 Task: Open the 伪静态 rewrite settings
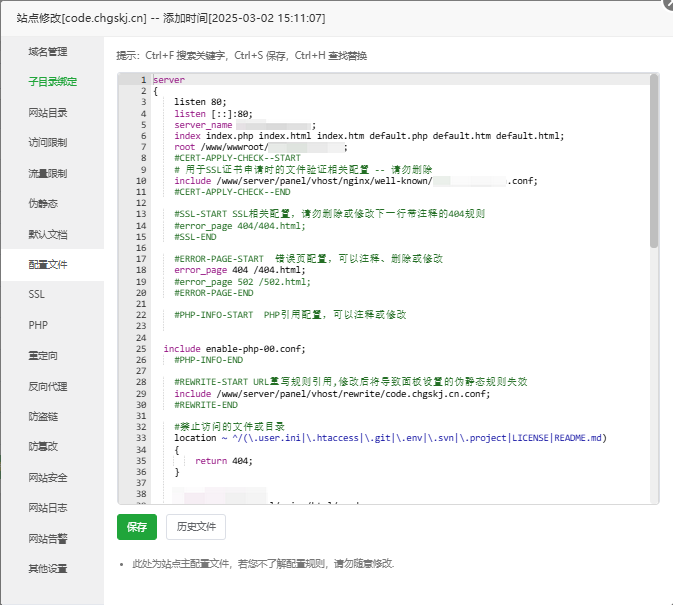coord(42,203)
